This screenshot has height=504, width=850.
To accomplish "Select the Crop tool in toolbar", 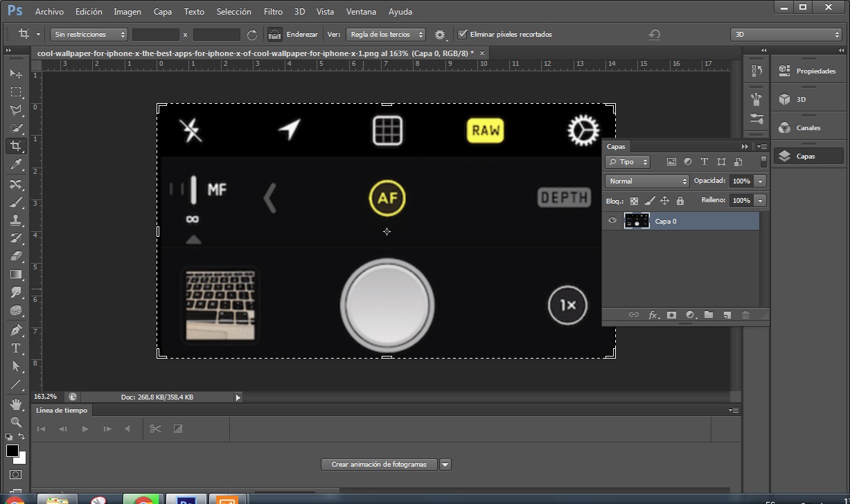I will [15, 146].
